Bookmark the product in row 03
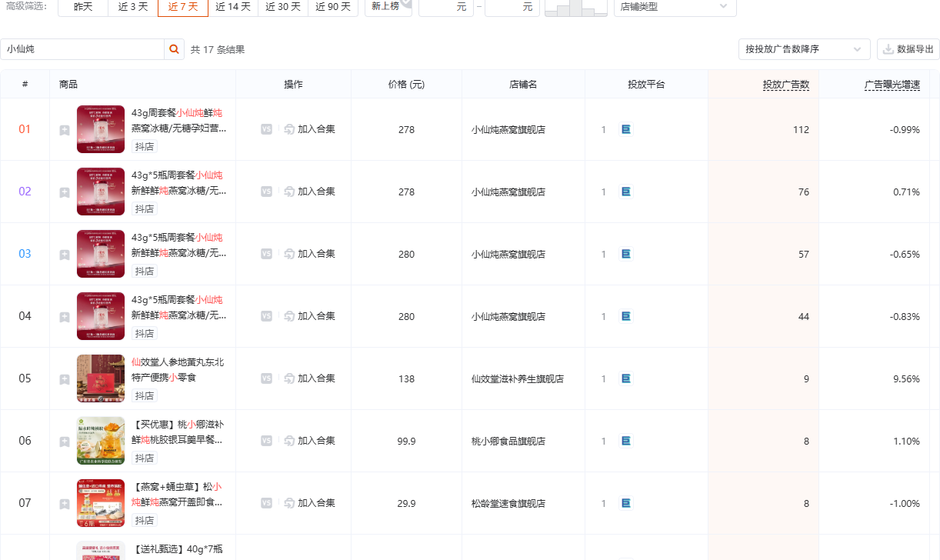 click(65, 255)
